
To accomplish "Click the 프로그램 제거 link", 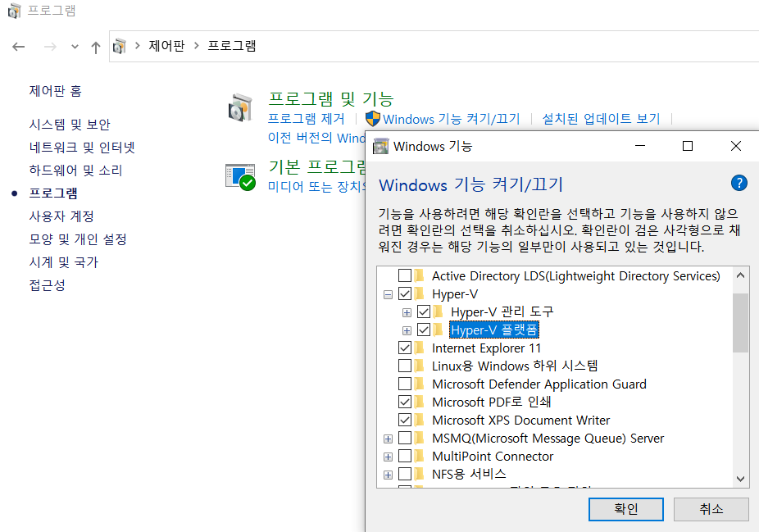I will [307, 119].
